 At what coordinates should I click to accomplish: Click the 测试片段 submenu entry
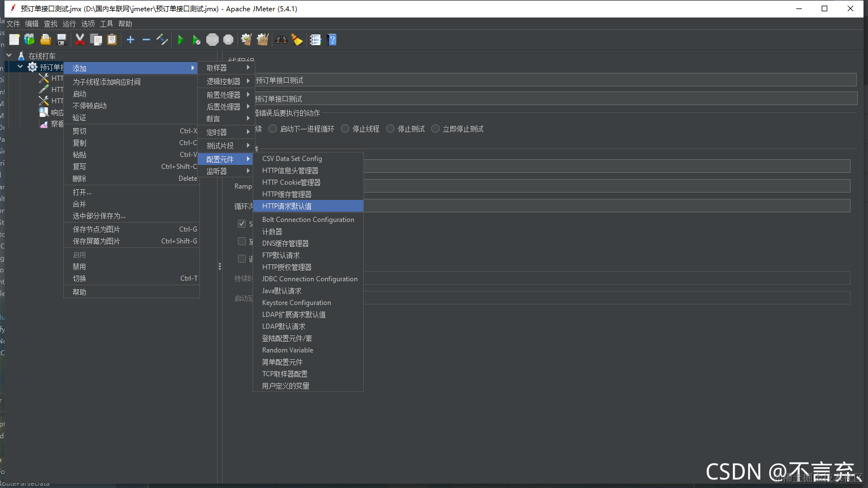[x=227, y=146]
